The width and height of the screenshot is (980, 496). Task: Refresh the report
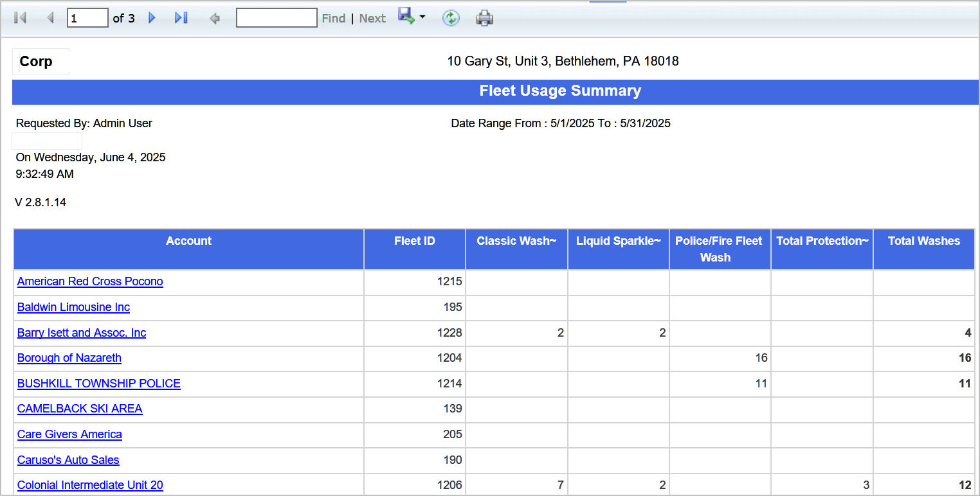point(451,18)
